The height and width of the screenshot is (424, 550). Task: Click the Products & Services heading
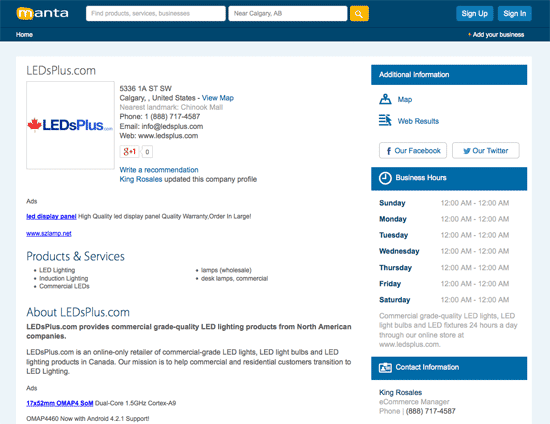click(x=75, y=256)
